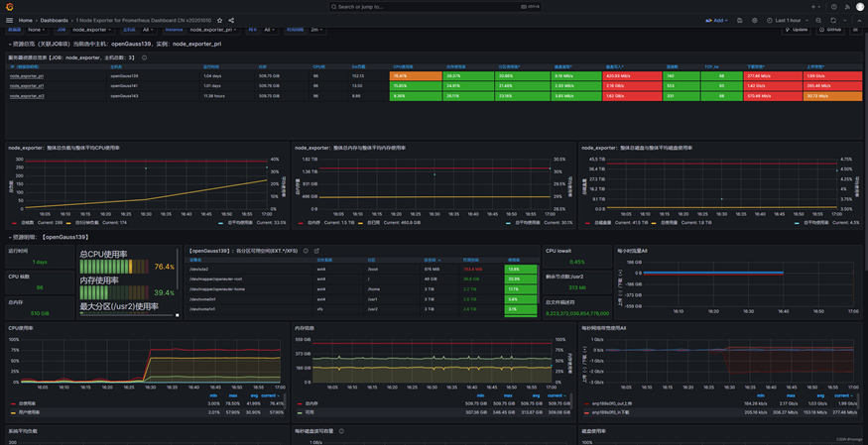The image size is (868, 445).
Task: Open dashboard settings gear icon
Action: pyautogui.click(x=755, y=20)
